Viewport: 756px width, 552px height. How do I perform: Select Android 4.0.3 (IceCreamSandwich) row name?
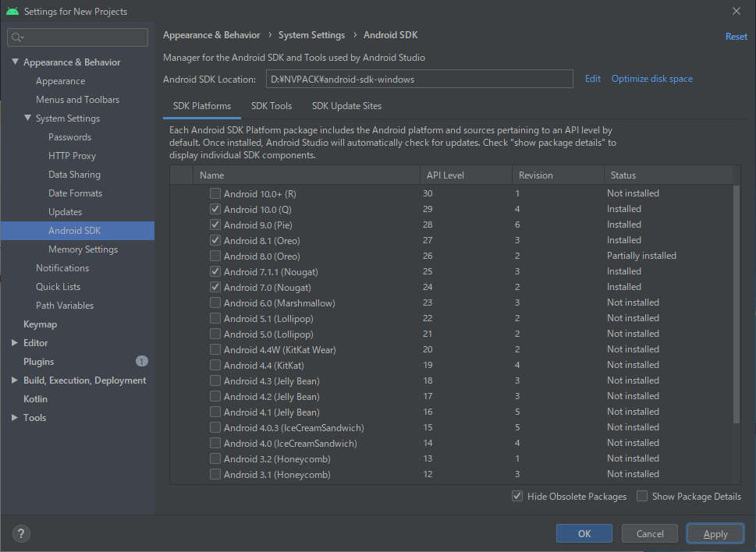coord(293,428)
